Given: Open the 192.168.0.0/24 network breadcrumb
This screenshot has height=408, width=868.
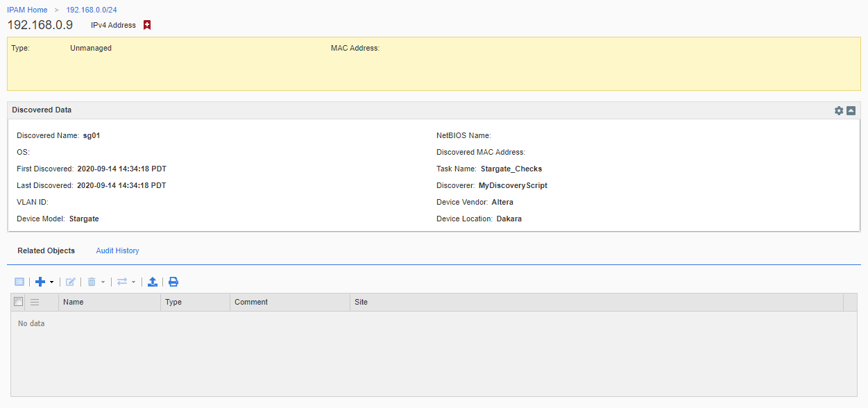Looking at the screenshot, I should [x=92, y=10].
